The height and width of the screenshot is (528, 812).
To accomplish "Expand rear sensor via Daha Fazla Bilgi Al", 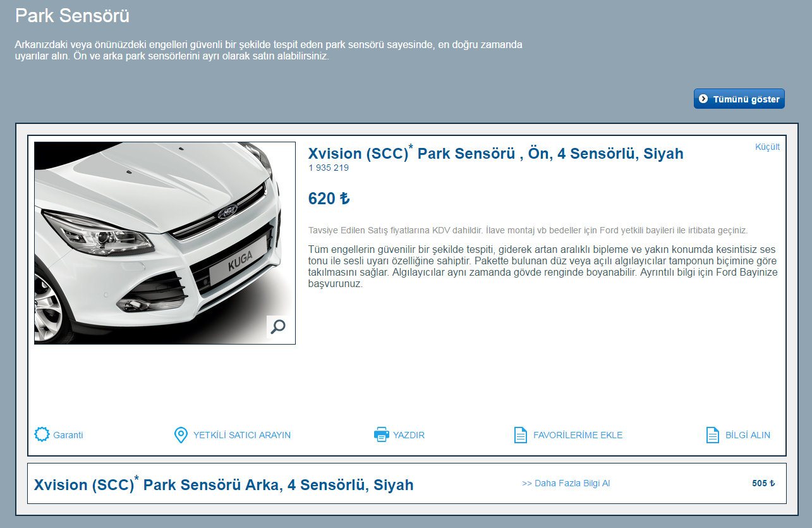I will click(566, 483).
